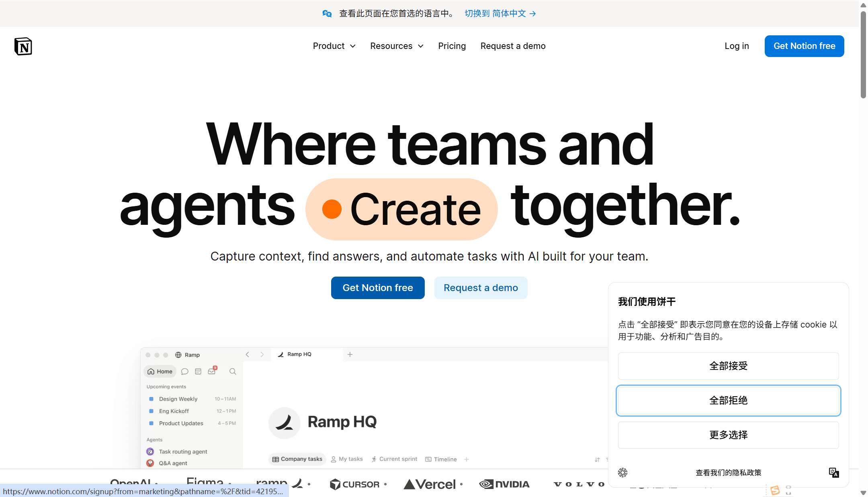The width and height of the screenshot is (868, 497).
Task: Click the NVIDIA logo
Action: (504, 485)
